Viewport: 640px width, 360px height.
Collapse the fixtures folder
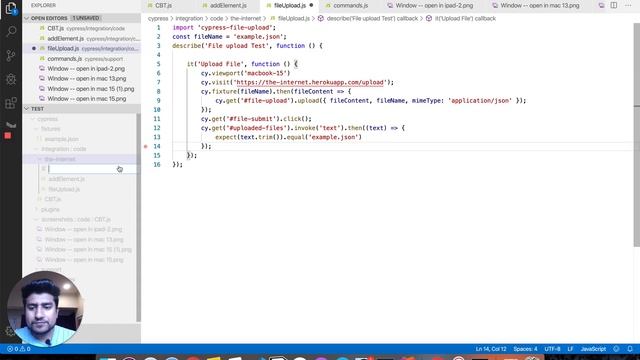coord(36,129)
